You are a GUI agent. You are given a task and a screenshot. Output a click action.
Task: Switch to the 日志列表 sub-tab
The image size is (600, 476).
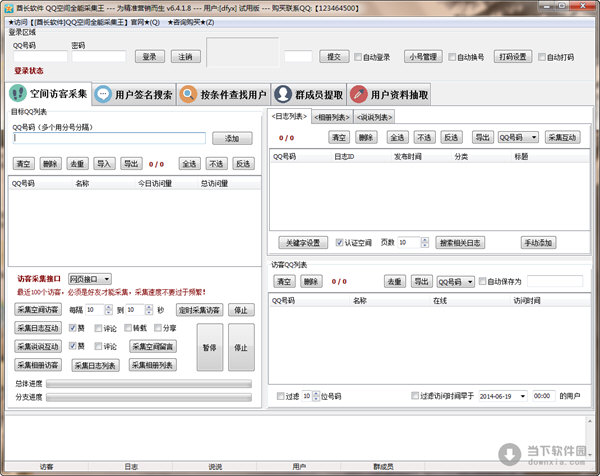tap(289, 116)
